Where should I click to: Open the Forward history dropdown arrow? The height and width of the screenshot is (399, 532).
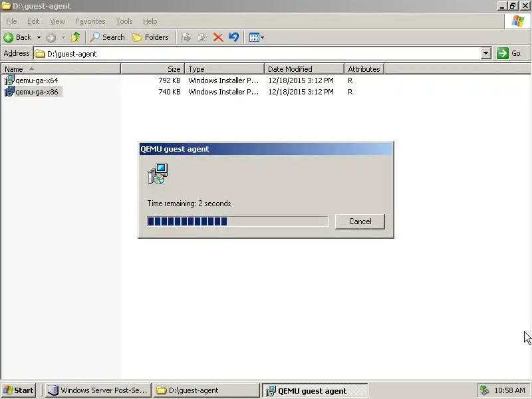63,37
